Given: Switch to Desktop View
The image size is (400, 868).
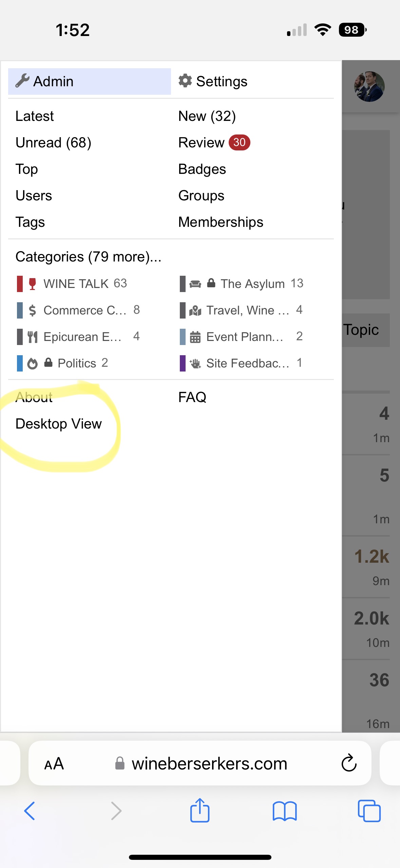Looking at the screenshot, I should coord(59,424).
